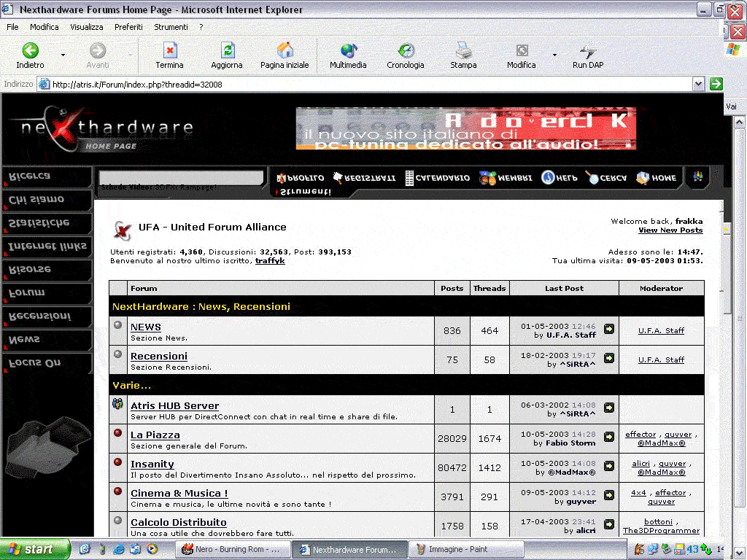Go to last post in La Piazza row

pyautogui.click(x=609, y=437)
